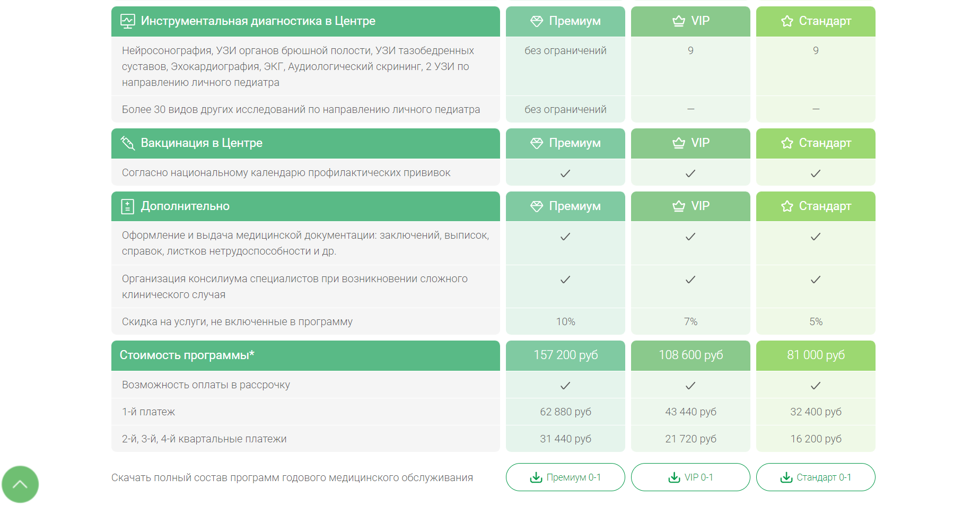This screenshot has height=514, width=980.
Task: Click the Стандарт 0-1 download button label
Action: (824, 477)
